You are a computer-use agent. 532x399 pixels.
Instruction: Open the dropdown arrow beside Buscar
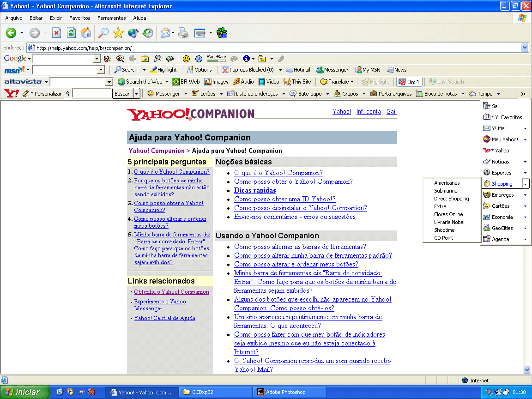[x=136, y=94]
